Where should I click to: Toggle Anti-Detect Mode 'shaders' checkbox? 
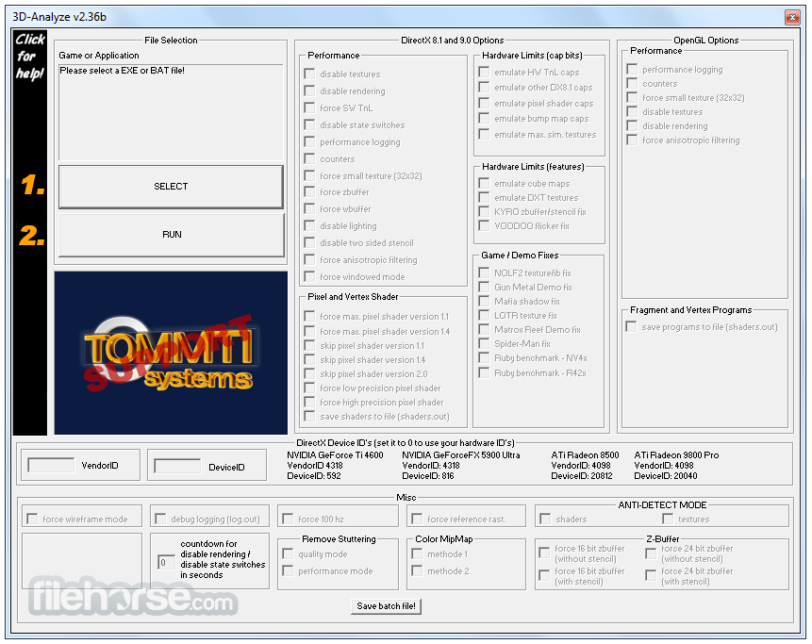pos(545,519)
